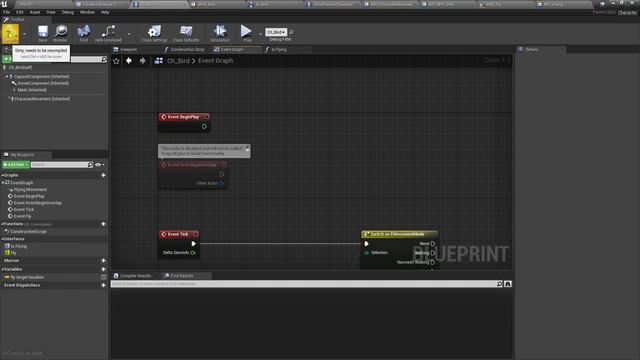This screenshot has height=360, width=640.
Task: Select Flying Movement in the graph list
Action: (30, 190)
